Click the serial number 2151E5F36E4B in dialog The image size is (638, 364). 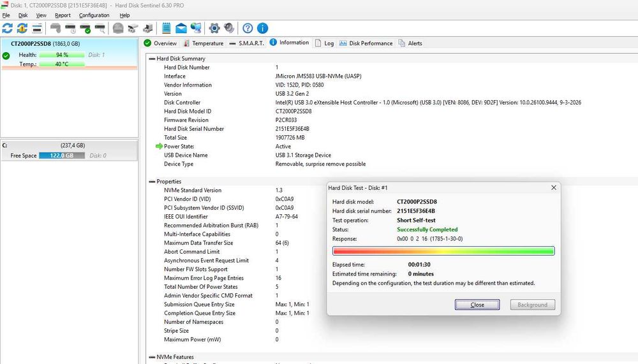[416, 210]
